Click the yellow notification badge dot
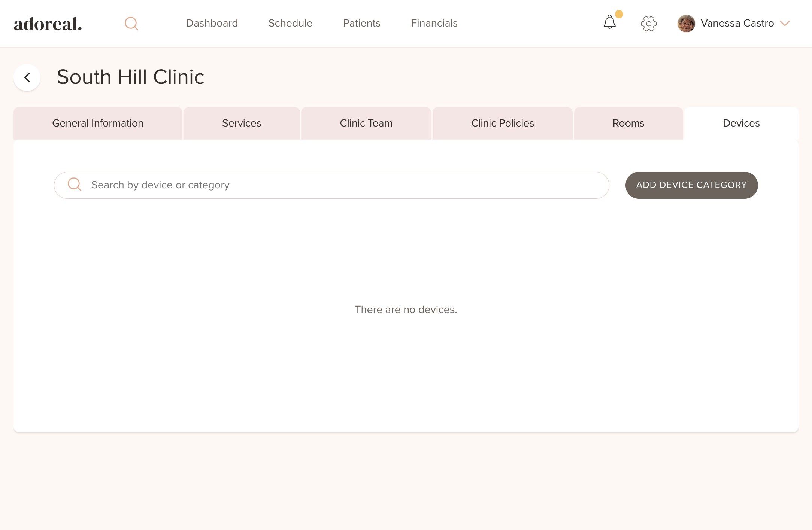Screen dimensions: 812x530 click(x=619, y=14)
